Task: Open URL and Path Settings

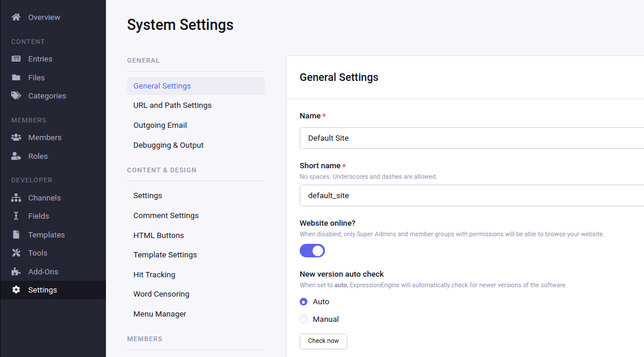Action: coord(172,105)
